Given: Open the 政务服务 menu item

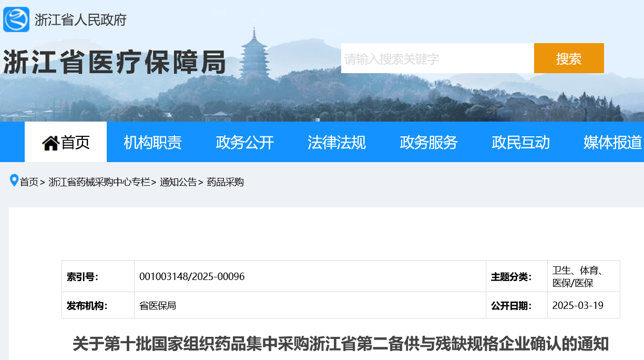Looking at the screenshot, I should 428,142.
